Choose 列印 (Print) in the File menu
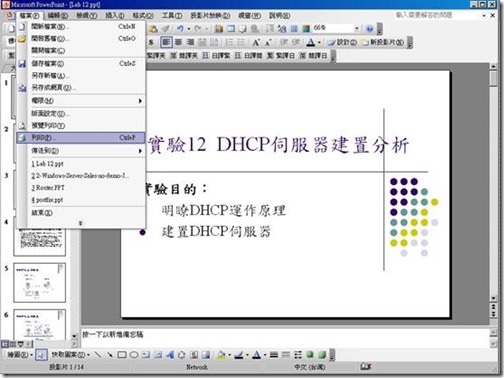 [81, 138]
